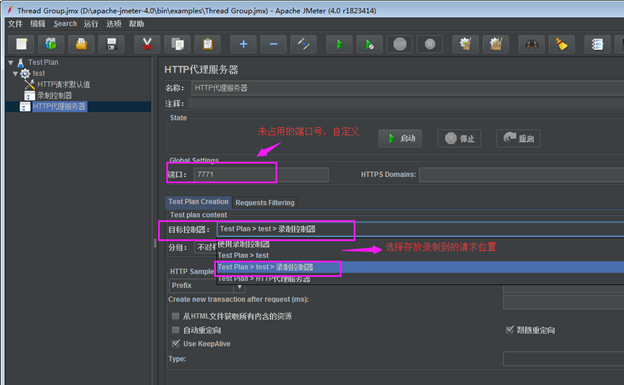
Task: Click the Type input field
Action: click(564, 359)
